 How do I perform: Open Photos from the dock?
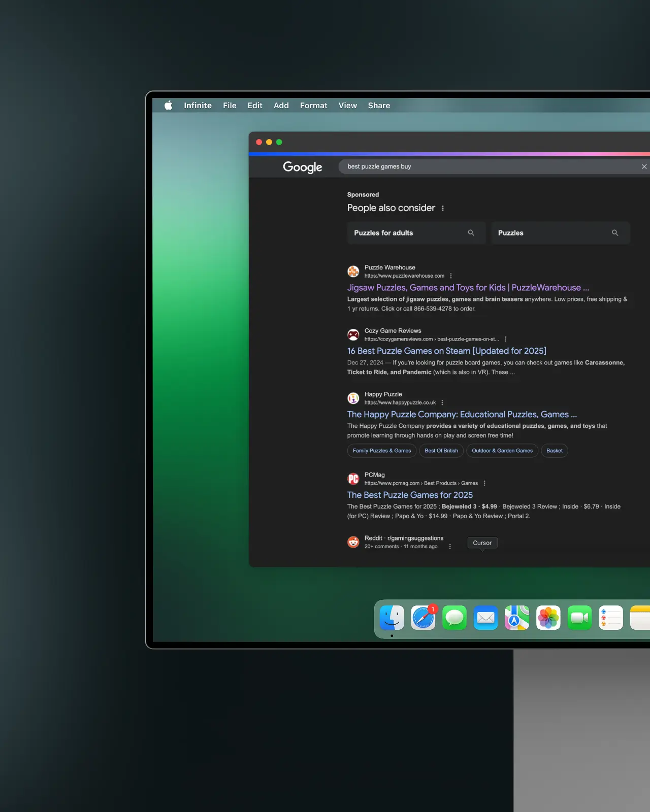click(x=548, y=618)
